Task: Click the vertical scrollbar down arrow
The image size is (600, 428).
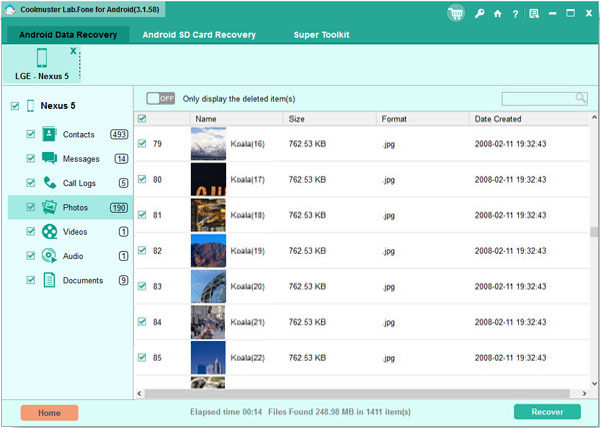Action: click(594, 383)
